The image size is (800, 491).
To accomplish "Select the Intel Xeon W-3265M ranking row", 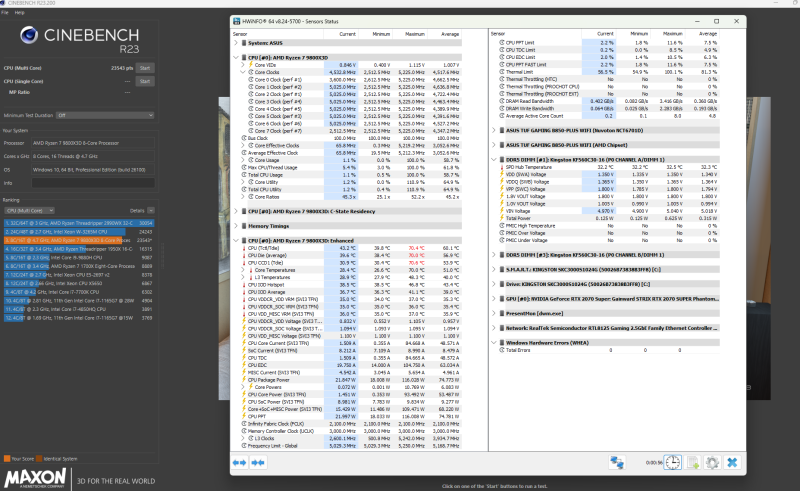I will click(79, 232).
